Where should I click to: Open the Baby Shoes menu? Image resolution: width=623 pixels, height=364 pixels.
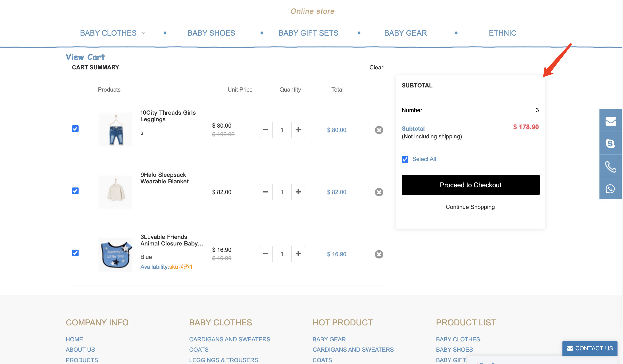(x=211, y=33)
